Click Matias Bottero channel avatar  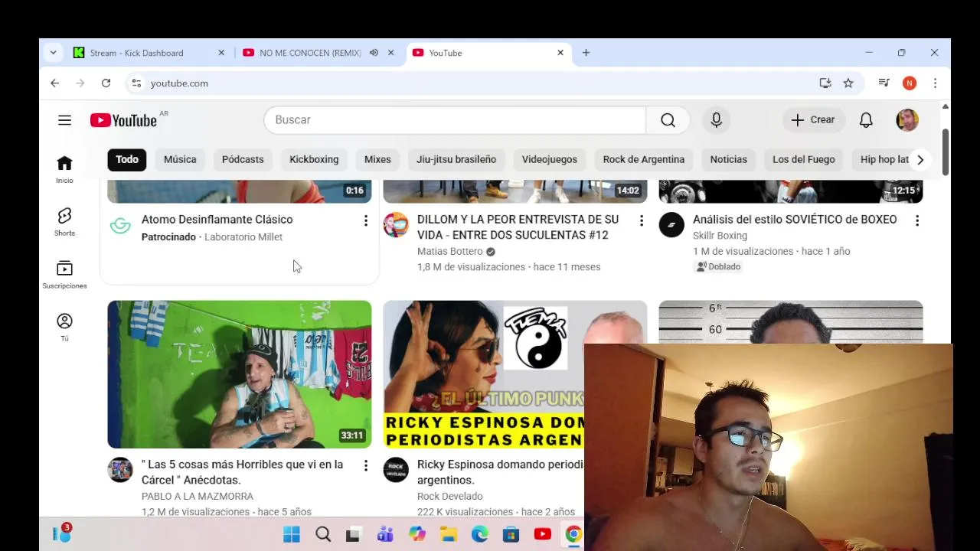[396, 225]
